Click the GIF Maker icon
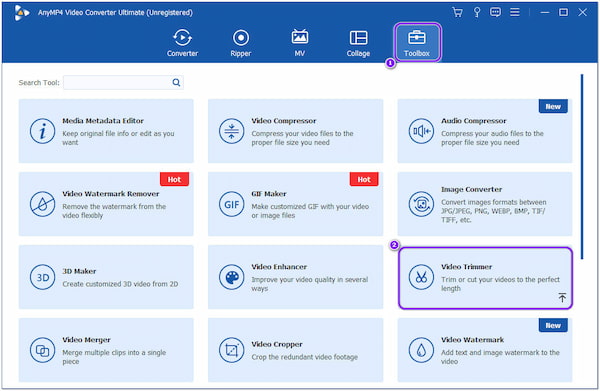Viewport: 600px width, 391px height. click(x=232, y=204)
